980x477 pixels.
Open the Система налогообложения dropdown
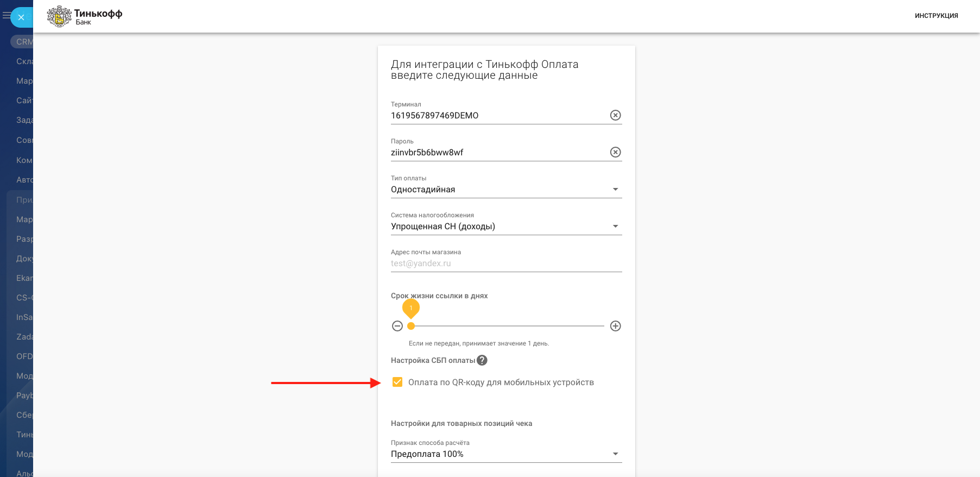click(506, 226)
